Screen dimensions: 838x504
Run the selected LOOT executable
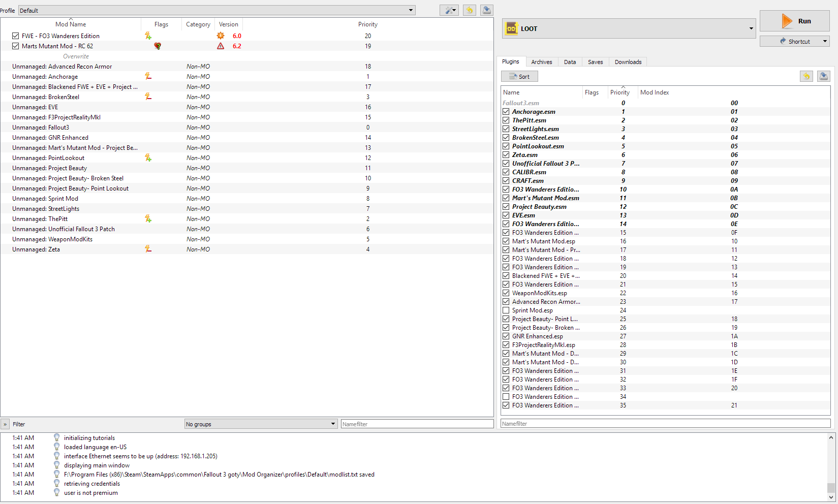795,21
